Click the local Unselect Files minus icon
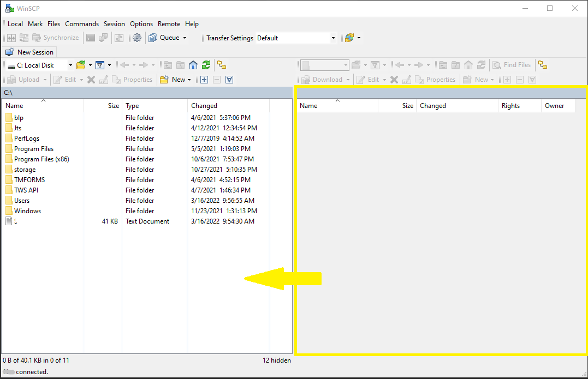Image resolution: width=588 pixels, height=379 pixels. click(217, 80)
